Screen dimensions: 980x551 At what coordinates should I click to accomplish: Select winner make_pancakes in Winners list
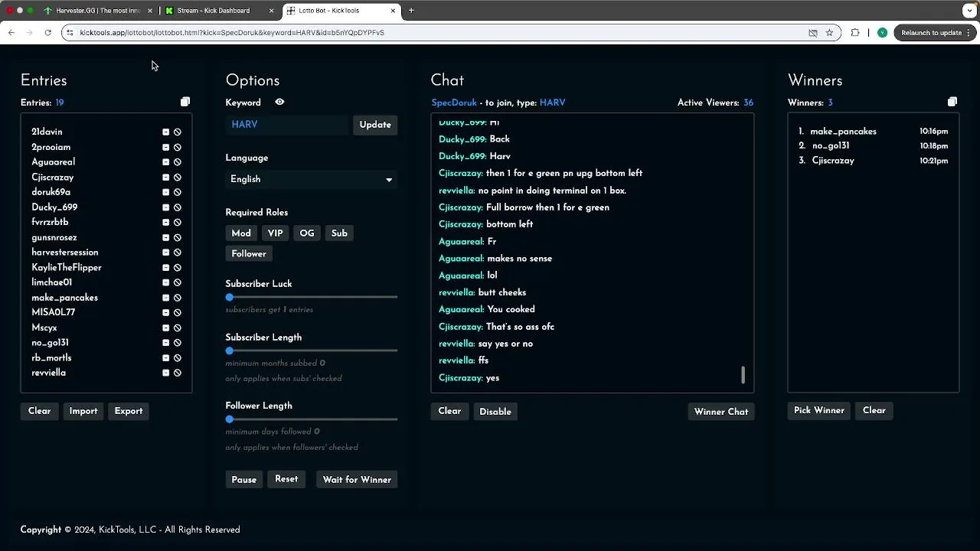pos(843,132)
